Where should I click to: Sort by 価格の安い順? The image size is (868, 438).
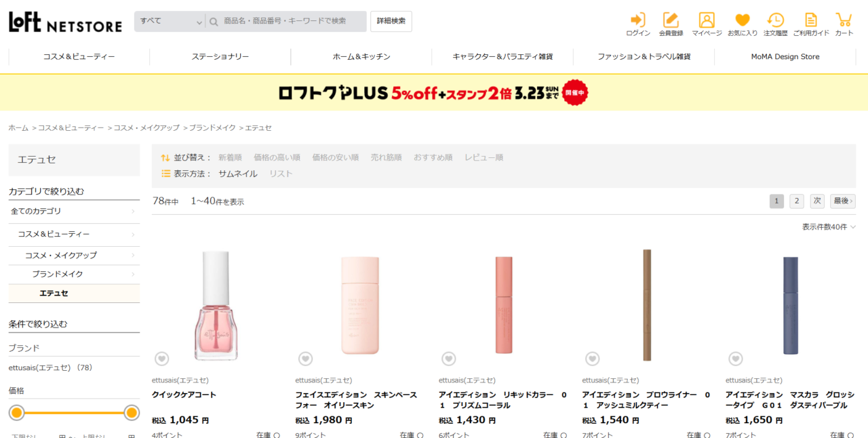tap(335, 157)
